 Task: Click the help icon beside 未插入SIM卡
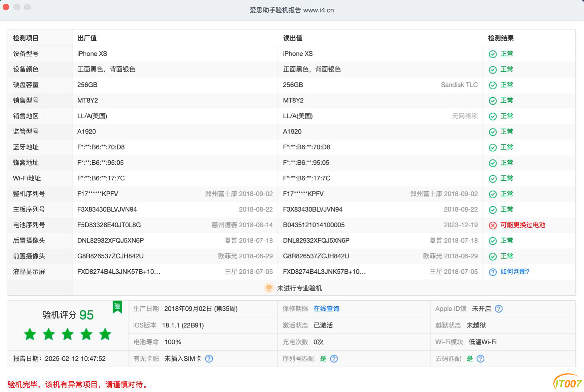click(x=209, y=359)
